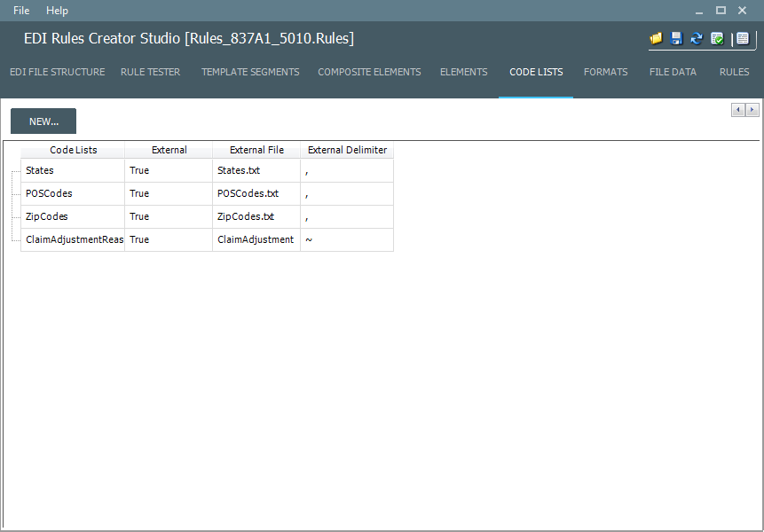The height and width of the screenshot is (532, 764).
Task: Click the States.txt external file cell
Action: (256, 170)
